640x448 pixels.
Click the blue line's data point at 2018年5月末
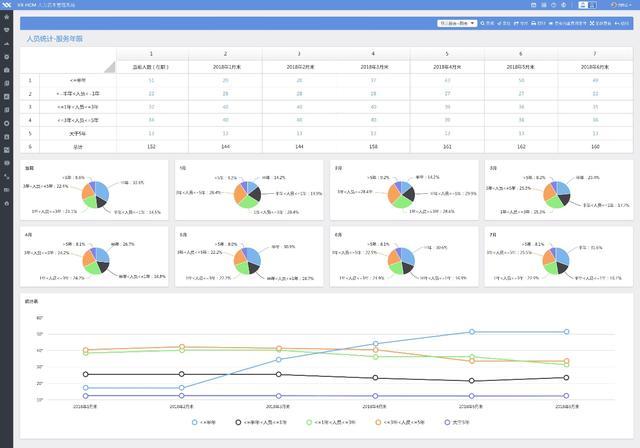pyautogui.click(x=471, y=332)
